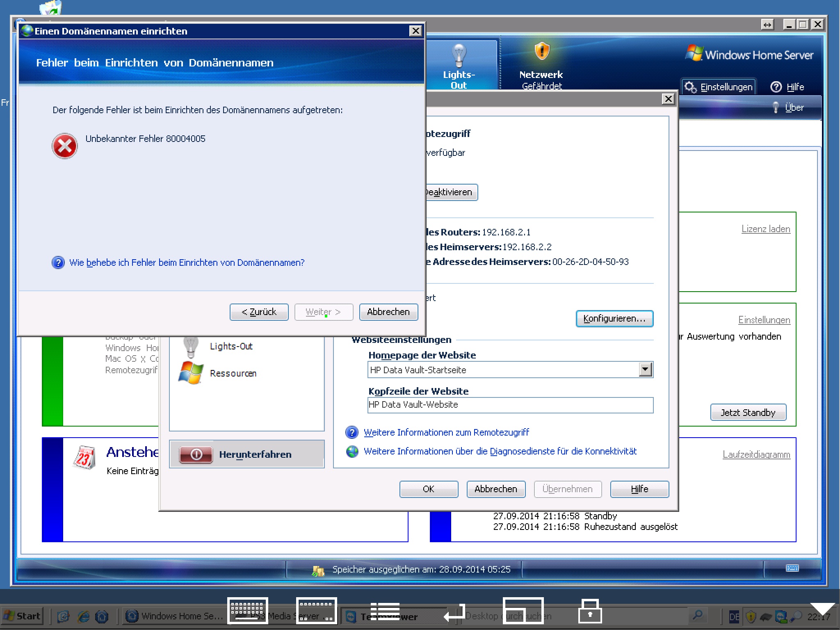Close the 'Einen Domänennamen einrichten' dialog

click(x=415, y=31)
